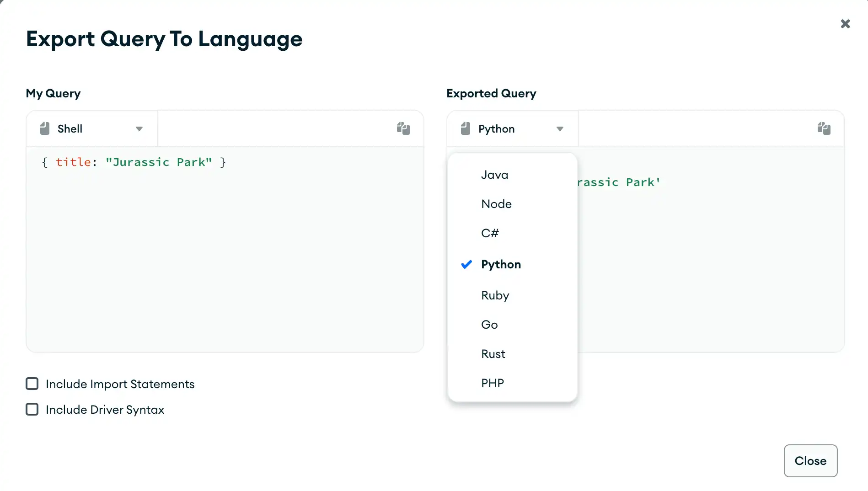
Task: Enable Include Import Statements
Action: [32, 384]
